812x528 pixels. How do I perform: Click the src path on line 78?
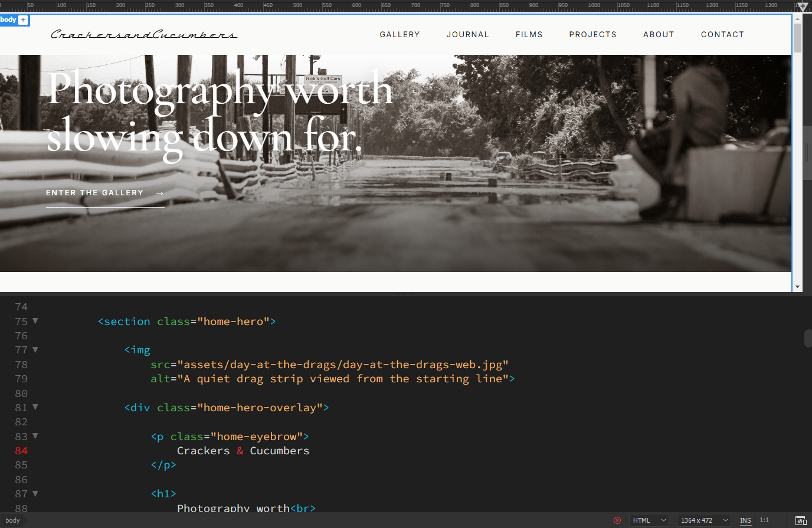[x=343, y=365]
